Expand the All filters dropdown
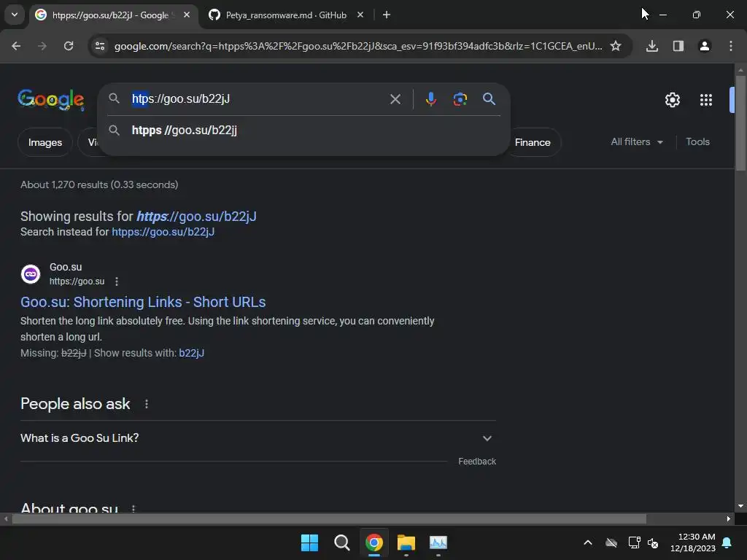Viewport: 747px width, 560px height. pyautogui.click(x=636, y=142)
